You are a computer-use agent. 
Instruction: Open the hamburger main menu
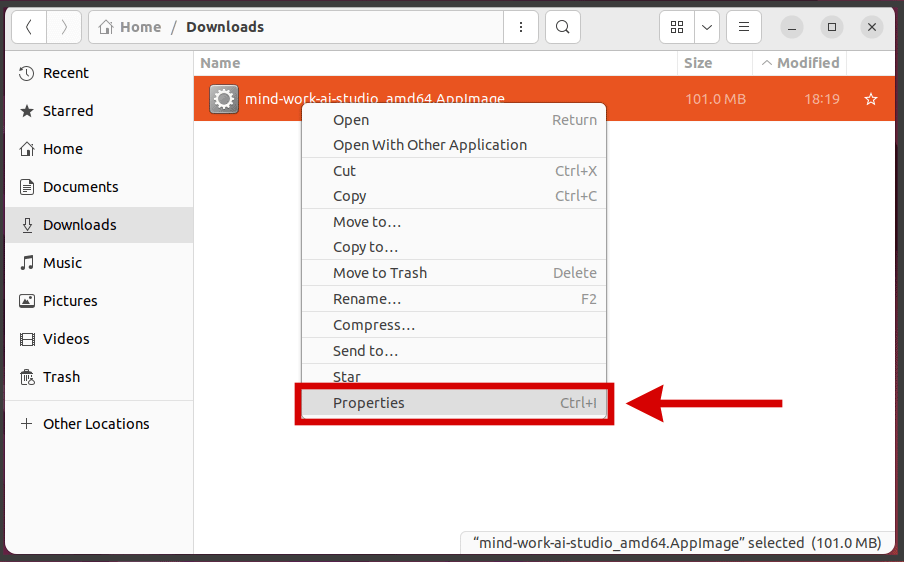pyautogui.click(x=743, y=27)
